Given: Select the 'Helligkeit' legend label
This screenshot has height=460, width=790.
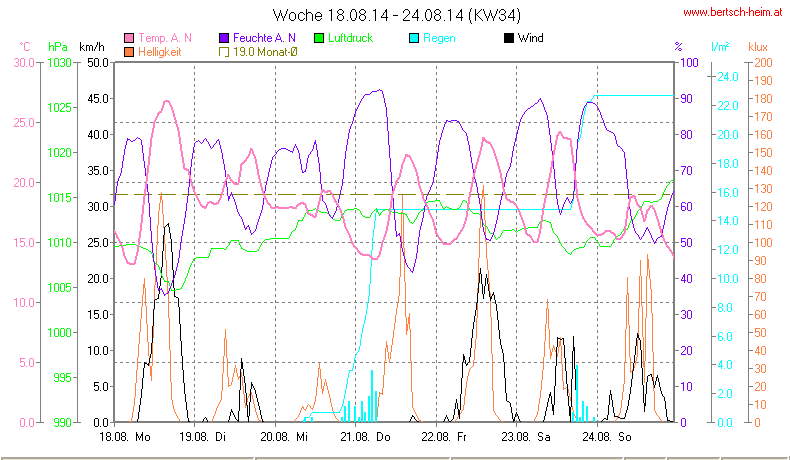Looking at the screenshot, I should point(159,52).
